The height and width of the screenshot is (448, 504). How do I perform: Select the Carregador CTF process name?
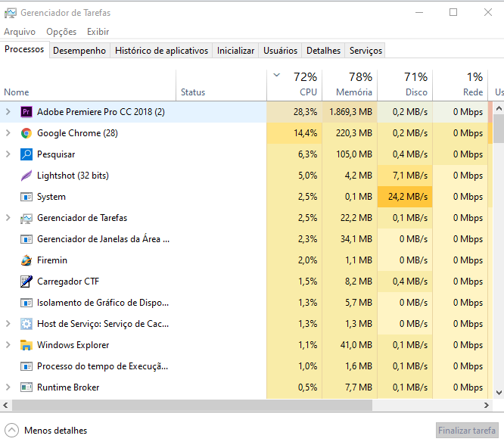68,282
